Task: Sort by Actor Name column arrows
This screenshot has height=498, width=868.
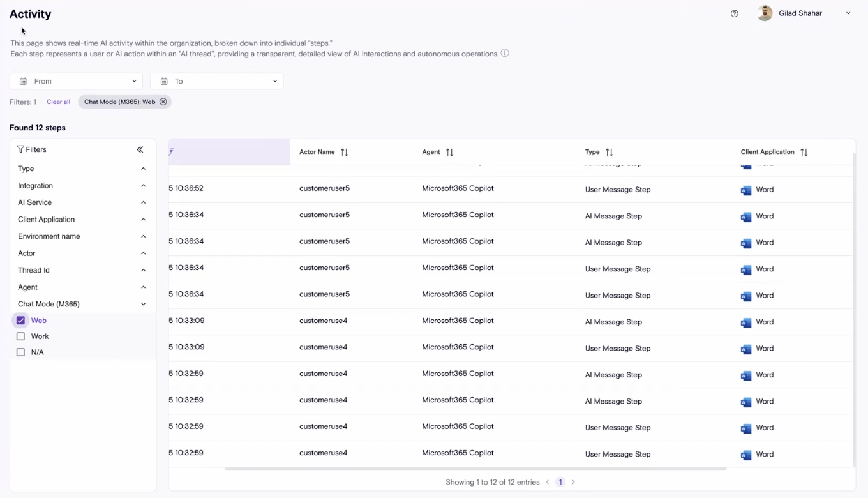Action: (345, 152)
